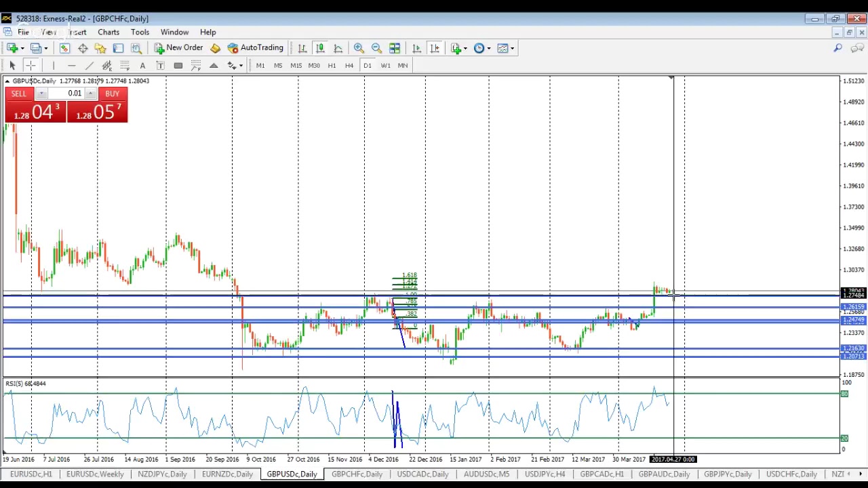Increase lot volume with the up arrow
The height and width of the screenshot is (488, 868).
click(91, 94)
